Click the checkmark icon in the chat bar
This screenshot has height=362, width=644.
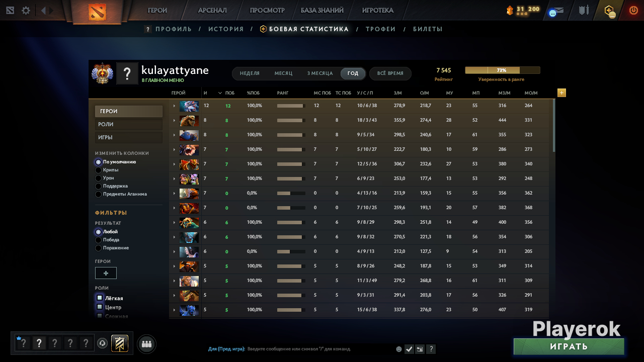(x=409, y=349)
